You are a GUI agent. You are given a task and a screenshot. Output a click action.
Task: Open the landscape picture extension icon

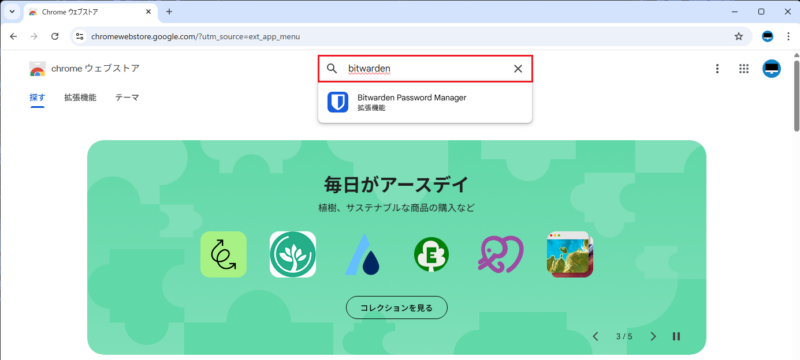(570, 254)
